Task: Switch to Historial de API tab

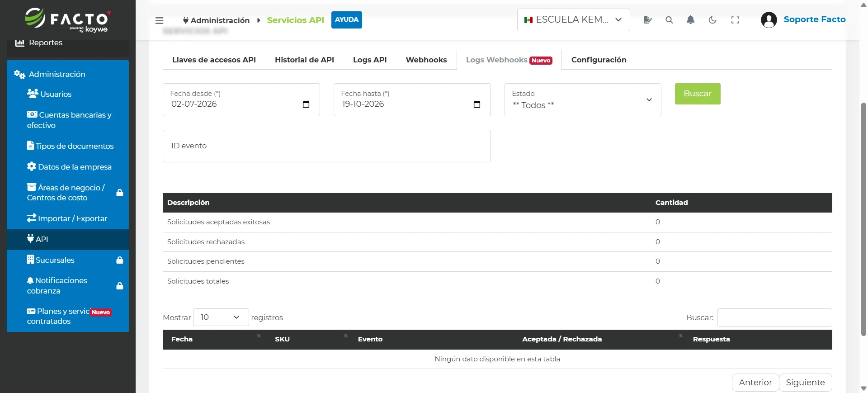Action: (x=304, y=60)
